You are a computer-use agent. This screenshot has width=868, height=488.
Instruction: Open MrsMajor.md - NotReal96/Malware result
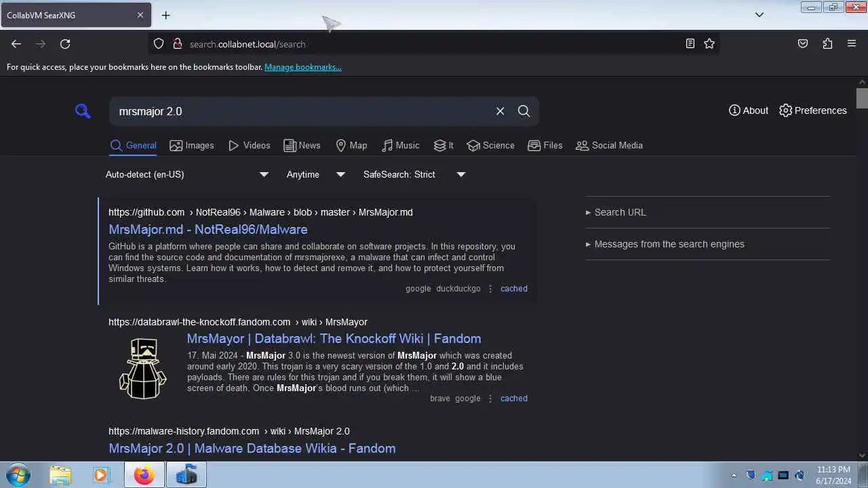[208, 230]
